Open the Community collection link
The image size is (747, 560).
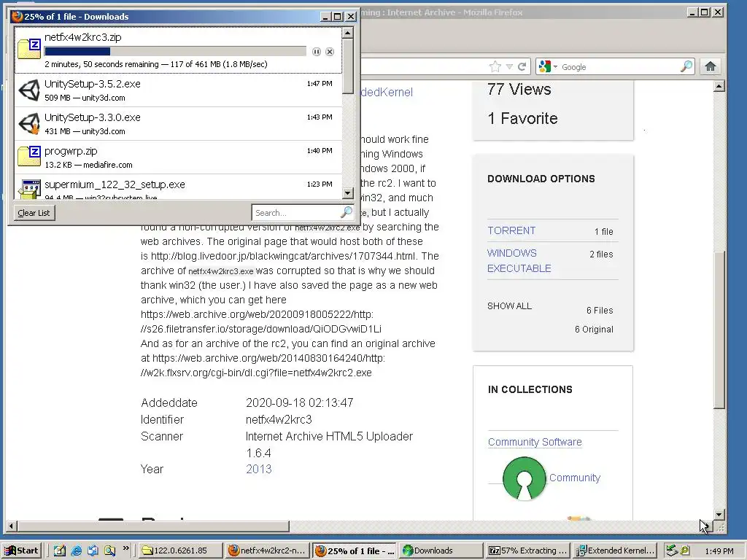(x=575, y=478)
